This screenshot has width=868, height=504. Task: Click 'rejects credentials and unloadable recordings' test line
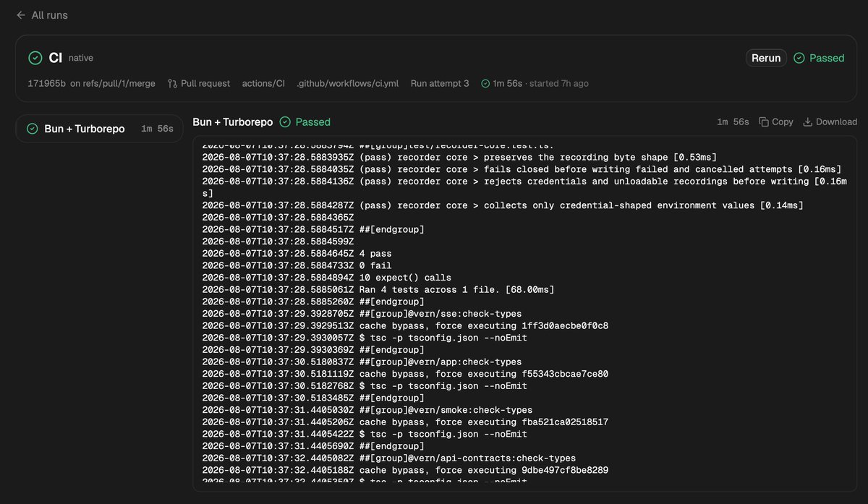tap(524, 187)
